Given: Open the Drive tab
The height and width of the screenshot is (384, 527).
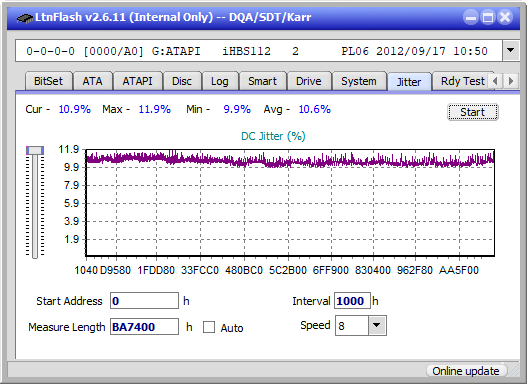Looking at the screenshot, I should point(309,81).
